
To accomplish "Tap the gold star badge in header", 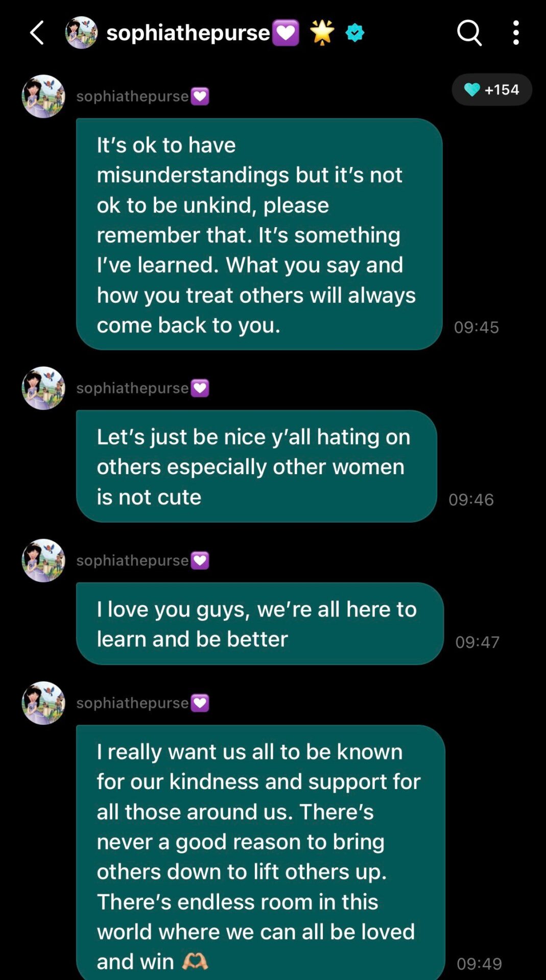I will pyautogui.click(x=322, y=33).
